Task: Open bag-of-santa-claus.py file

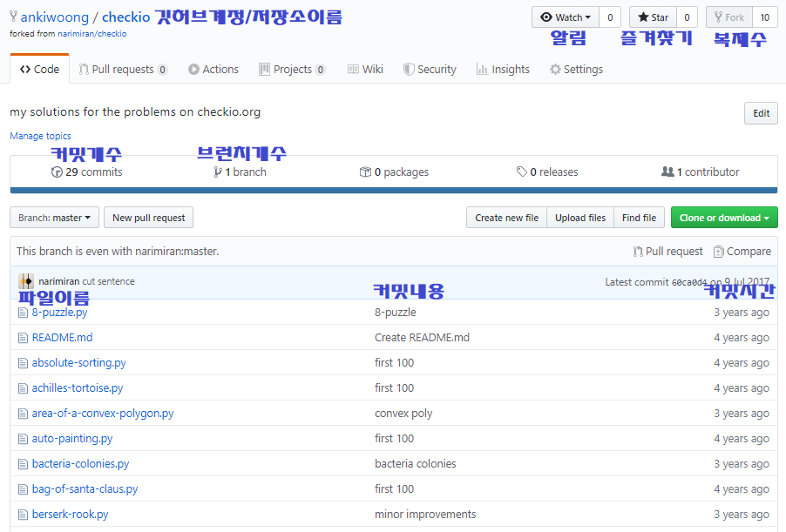Action: [x=85, y=489]
